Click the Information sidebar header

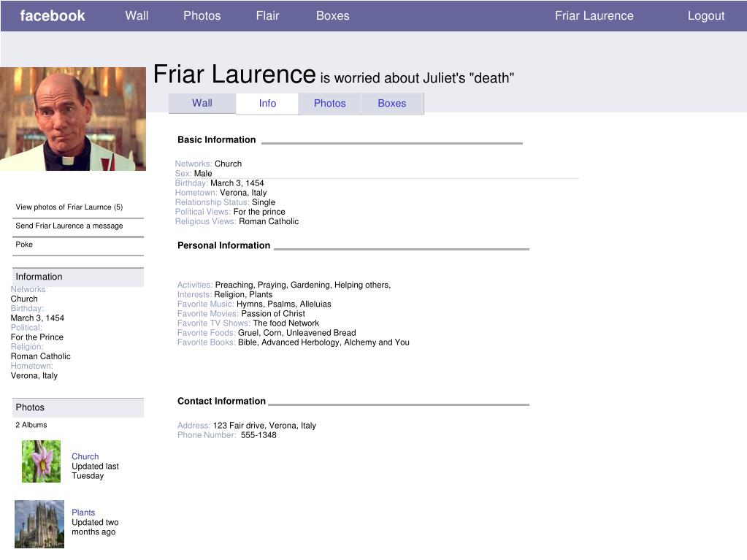point(78,277)
